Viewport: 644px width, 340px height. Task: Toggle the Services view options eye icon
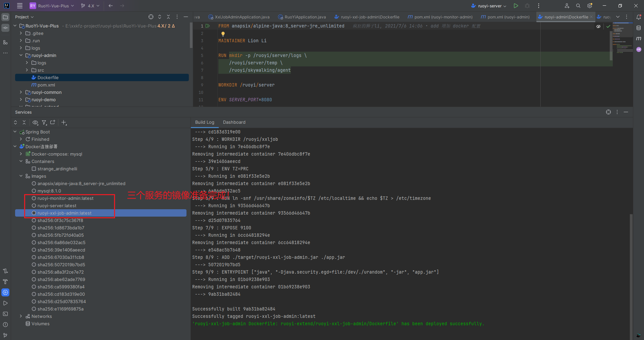tap(35, 122)
